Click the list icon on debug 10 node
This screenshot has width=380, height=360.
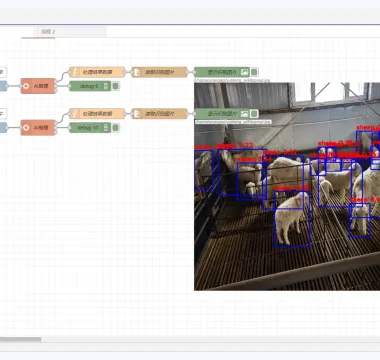(106, 128)
